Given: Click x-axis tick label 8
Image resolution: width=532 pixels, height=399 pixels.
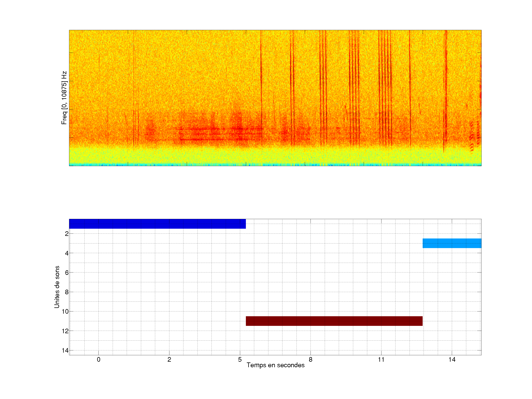Looking at the screenshot, I should (311, 359).
